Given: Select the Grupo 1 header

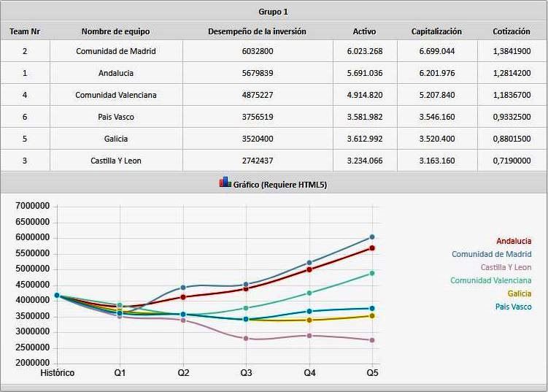Looking at the screenshot, I should tap(274, 12).
